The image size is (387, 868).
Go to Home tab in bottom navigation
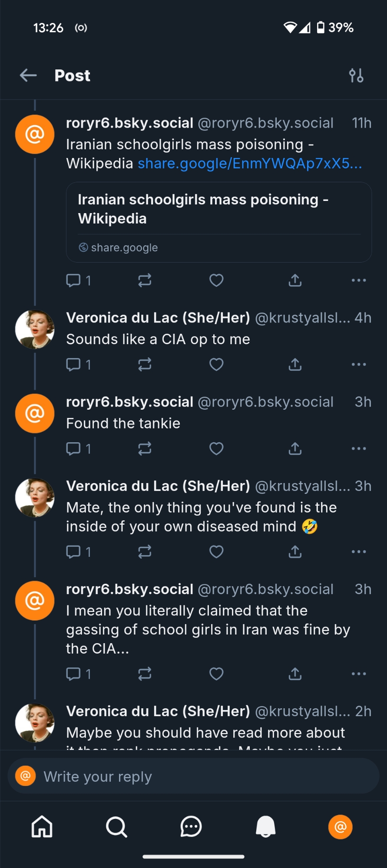(x=42, y=827)
